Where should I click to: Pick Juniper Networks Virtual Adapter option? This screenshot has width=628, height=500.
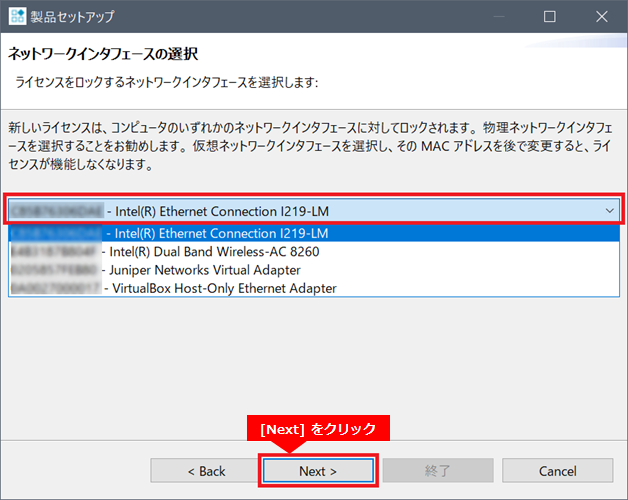pyautogui.click(x=314, y=270)
